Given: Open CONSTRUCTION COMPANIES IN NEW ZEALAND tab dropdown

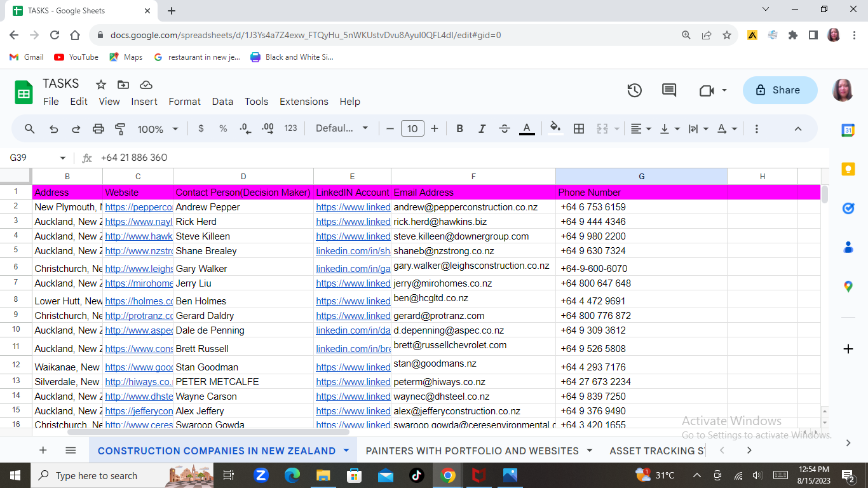Looking at the screenshot, I should pos(346,451).
